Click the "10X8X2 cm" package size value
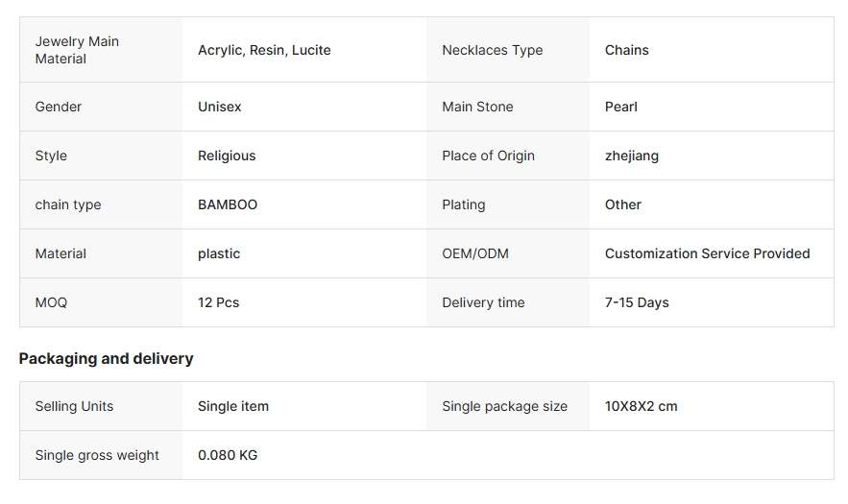This screenshot has height=504, width=848. point(641,406)
